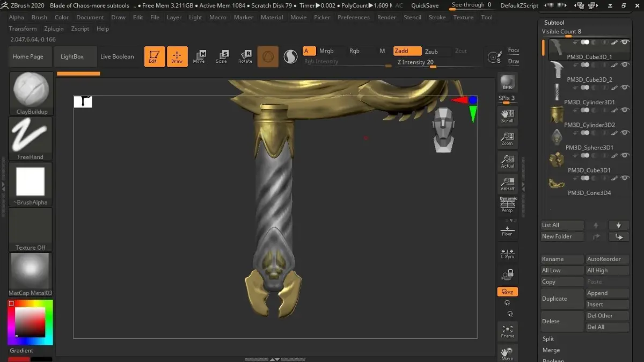Click the Scroll canvas icon
Viewport: 644px width, 362px height.
pos(507,115)
